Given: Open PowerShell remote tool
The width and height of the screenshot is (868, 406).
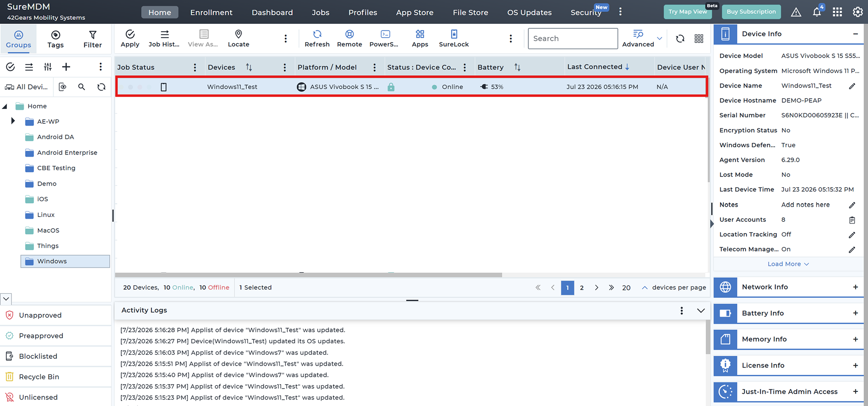Looking at the screenshot, I should click(x=384, y=38).
